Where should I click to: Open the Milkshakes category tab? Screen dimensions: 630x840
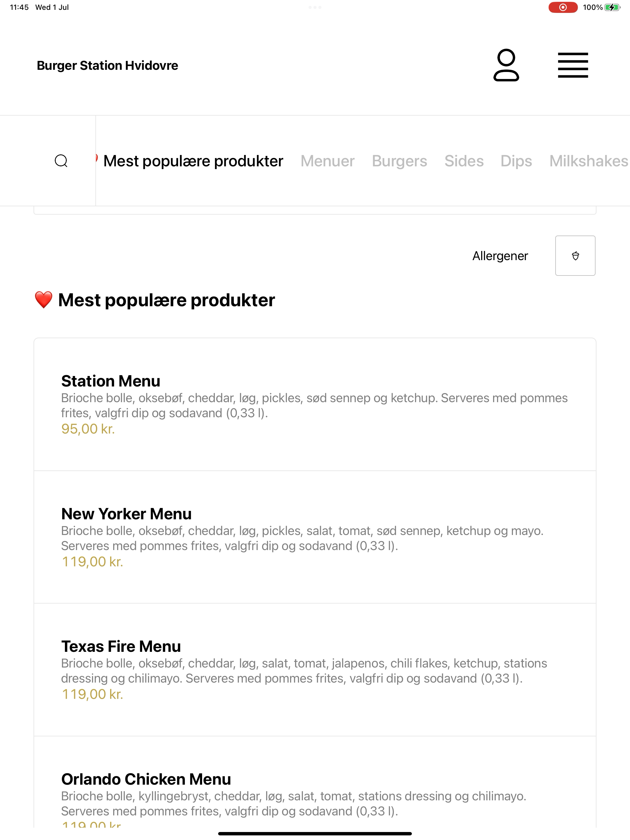(589, 161)
